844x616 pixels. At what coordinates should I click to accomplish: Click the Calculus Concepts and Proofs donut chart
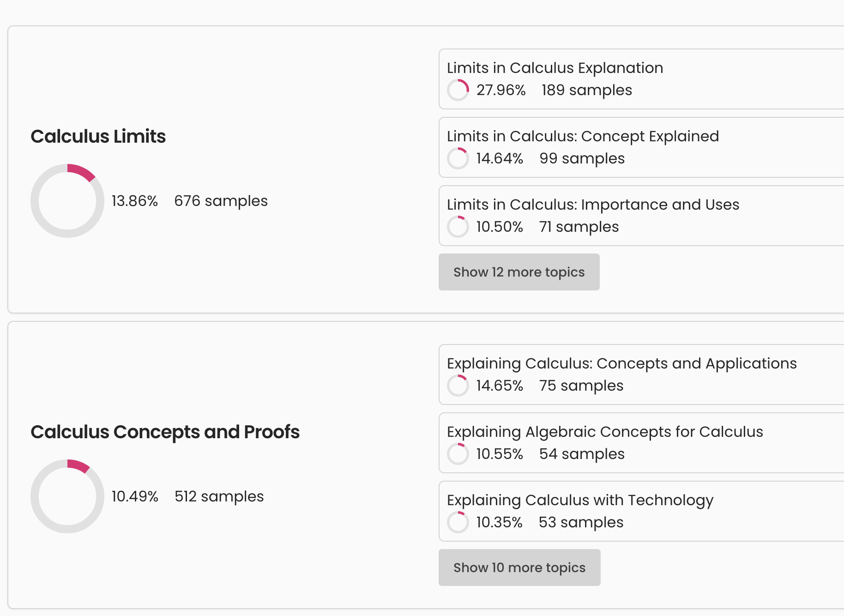pyautogui.click(x=67, y=496)
